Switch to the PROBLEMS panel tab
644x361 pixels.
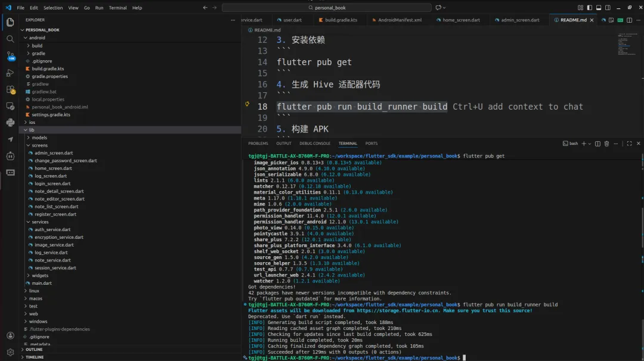coord(258,144)
